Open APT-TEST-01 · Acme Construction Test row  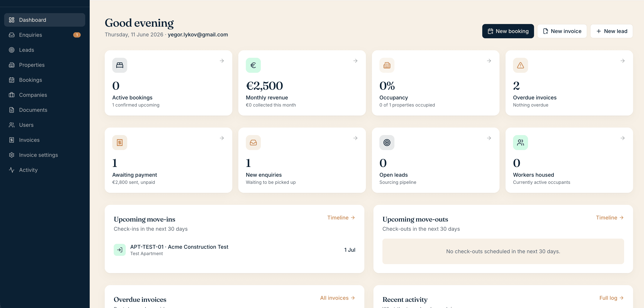tap(234, 250)
